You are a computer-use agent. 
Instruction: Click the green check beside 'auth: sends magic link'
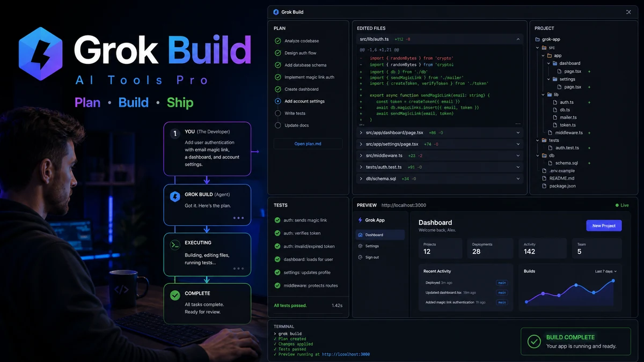click(x=277, y=220)
